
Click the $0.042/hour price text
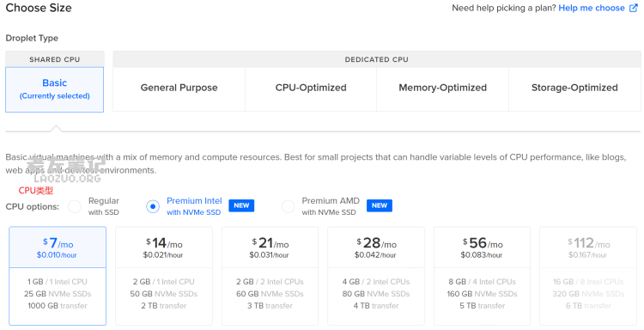375,255
